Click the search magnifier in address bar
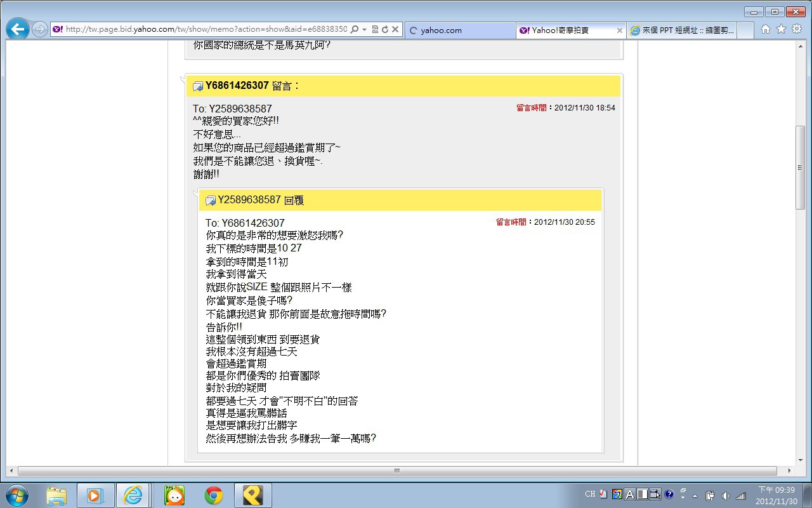Screen dimensions: 812x508 click(355, 29)
